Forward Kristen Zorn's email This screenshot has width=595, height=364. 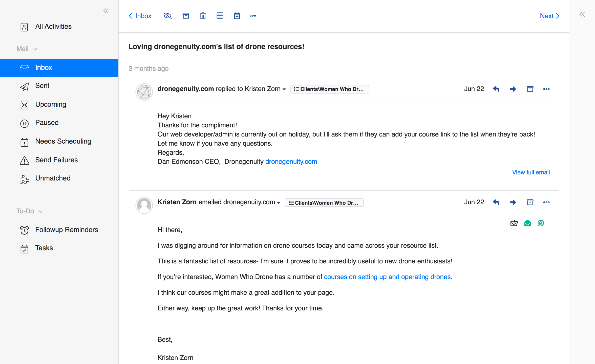tap(513, 202)
